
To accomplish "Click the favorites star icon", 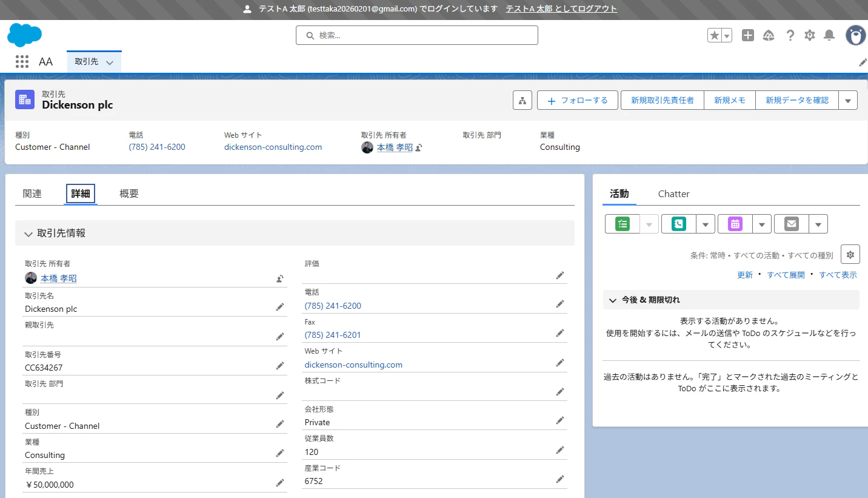I will [715, 36].
